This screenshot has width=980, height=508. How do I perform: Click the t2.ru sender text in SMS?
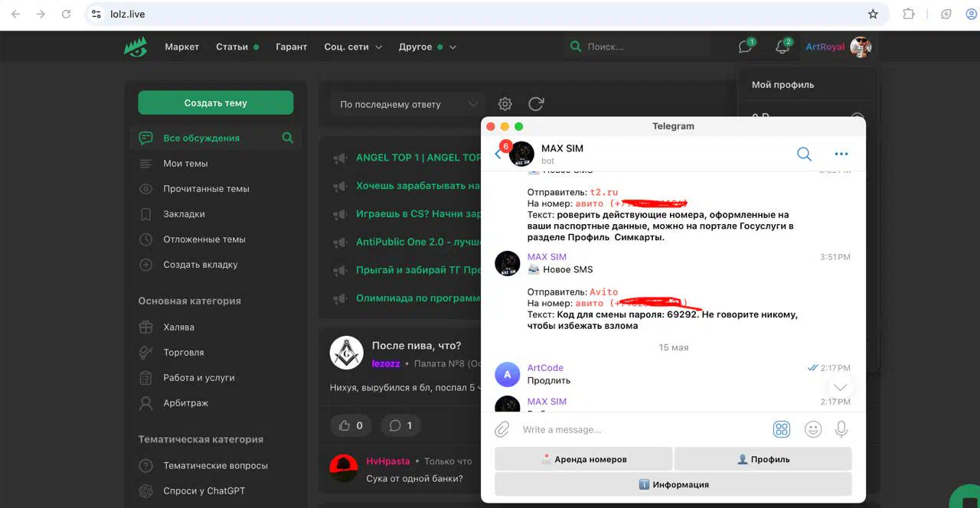point(604,192)
